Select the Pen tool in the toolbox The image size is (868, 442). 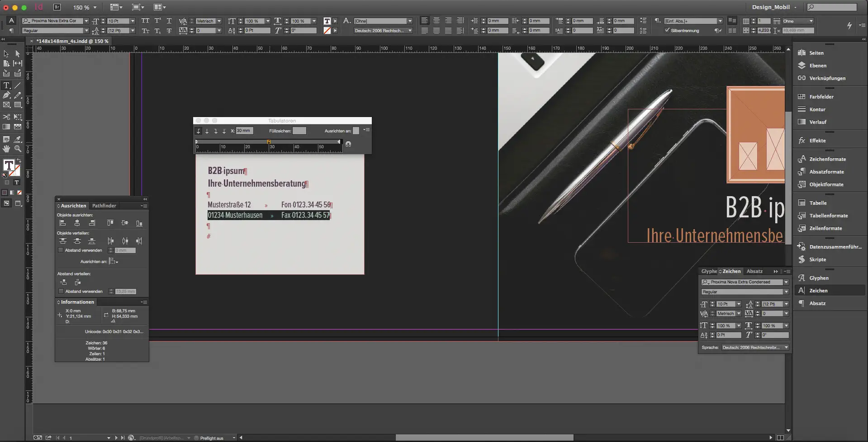(6, 95)
